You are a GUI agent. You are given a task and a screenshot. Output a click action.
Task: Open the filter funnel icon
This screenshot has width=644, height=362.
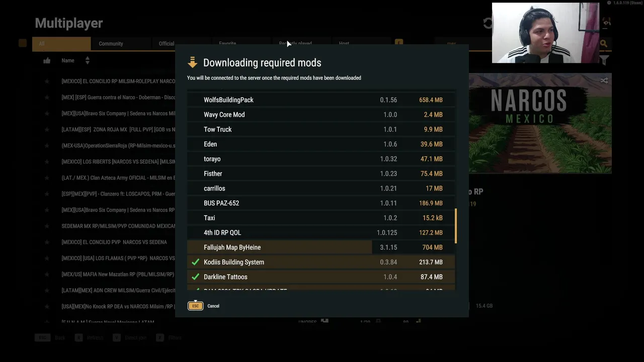tap(604, 60)
